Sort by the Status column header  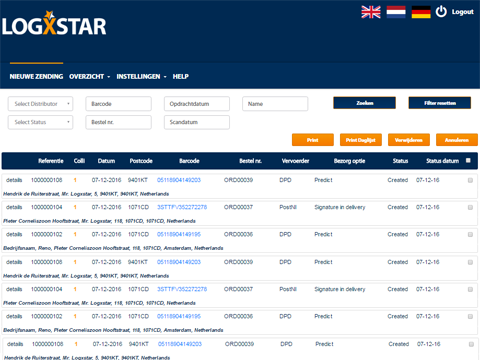pos(400,161)
